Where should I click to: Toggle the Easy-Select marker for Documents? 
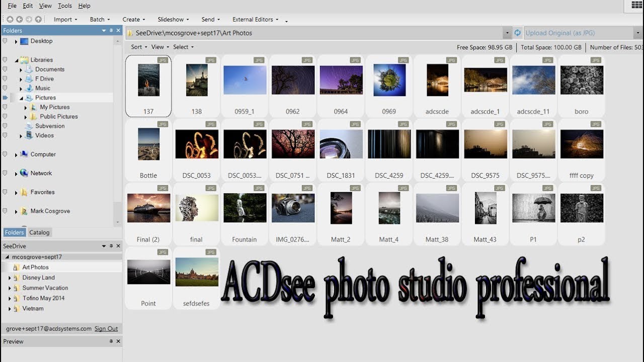5,69
